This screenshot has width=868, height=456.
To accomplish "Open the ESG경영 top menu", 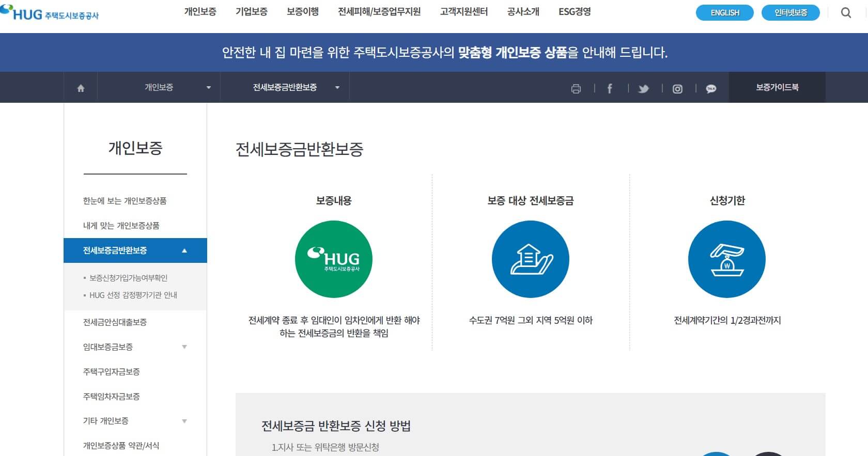I will pyautogui.click(x=575, y=11).
